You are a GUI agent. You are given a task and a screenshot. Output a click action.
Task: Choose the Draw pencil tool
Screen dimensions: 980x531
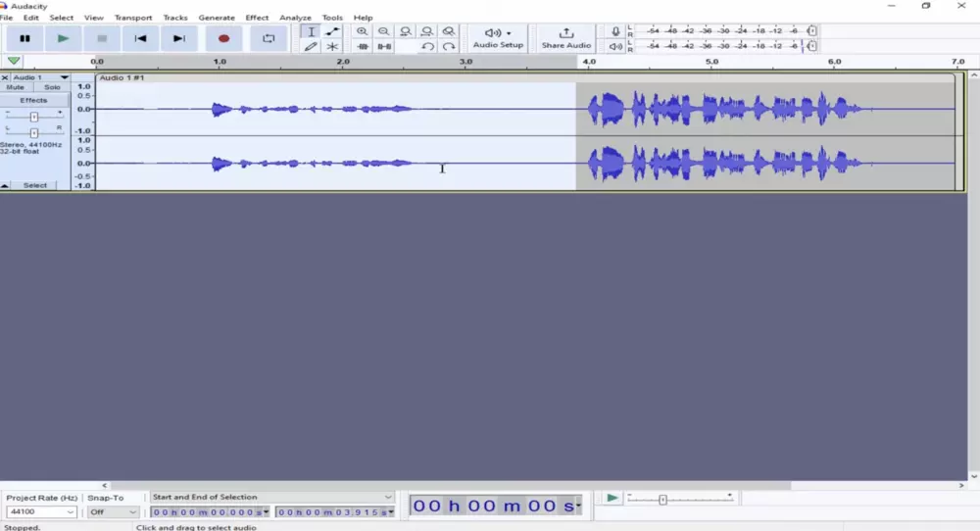(311, 46)
